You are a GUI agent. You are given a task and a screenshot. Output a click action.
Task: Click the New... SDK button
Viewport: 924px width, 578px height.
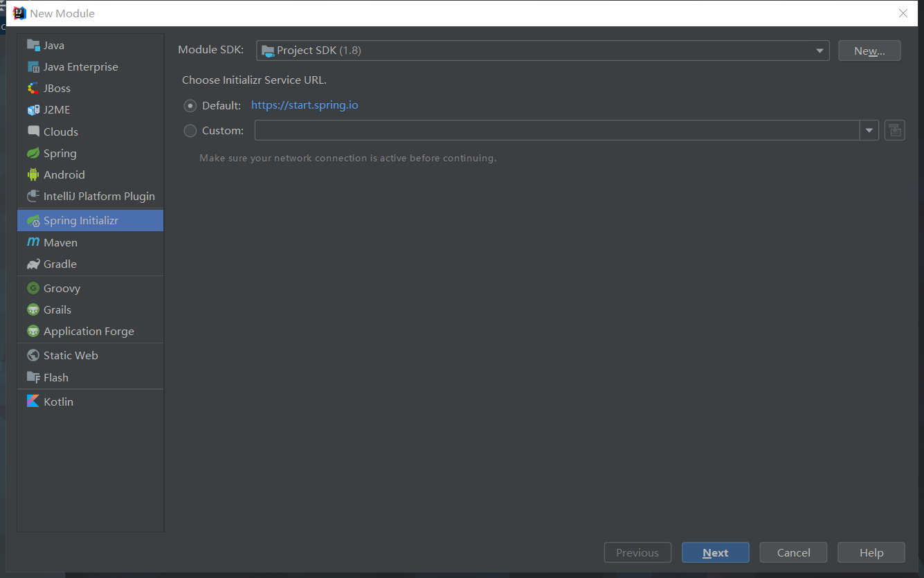pyautogui.click(x=869, y=51)
